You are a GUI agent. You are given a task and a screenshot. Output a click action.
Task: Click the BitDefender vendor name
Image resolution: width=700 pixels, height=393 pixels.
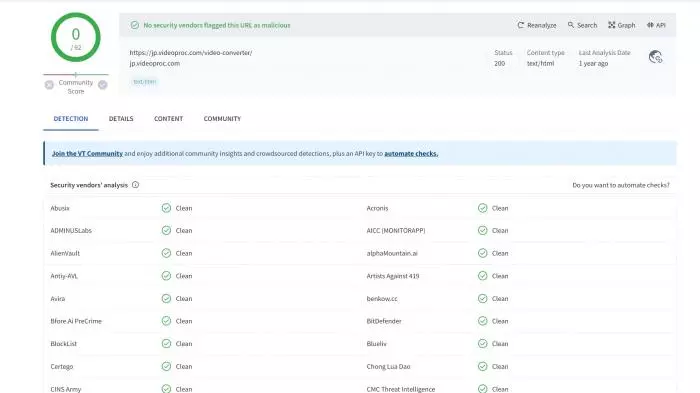click(383, 321)
